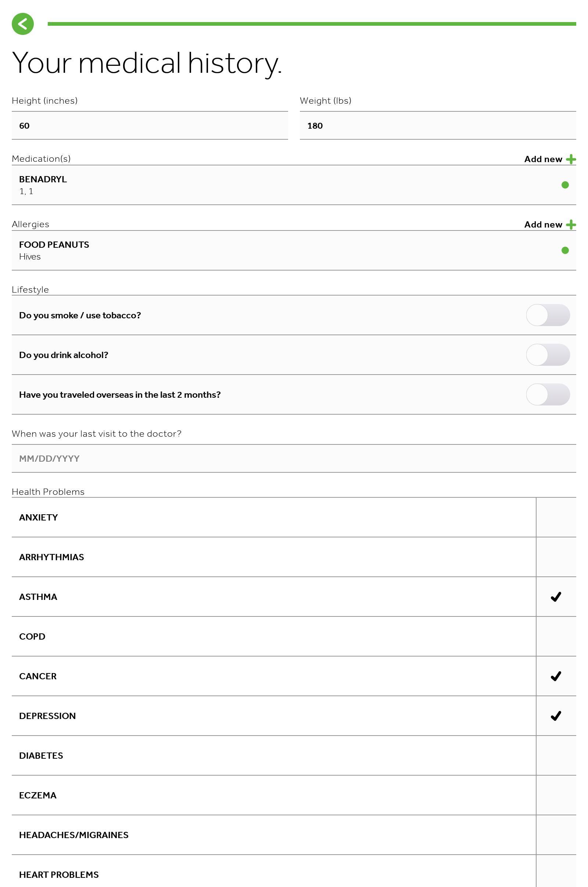The width and height of the screenshot is (588, 887).
Task: Enable the drink alcohol switch
Action: tap(548, 355)
